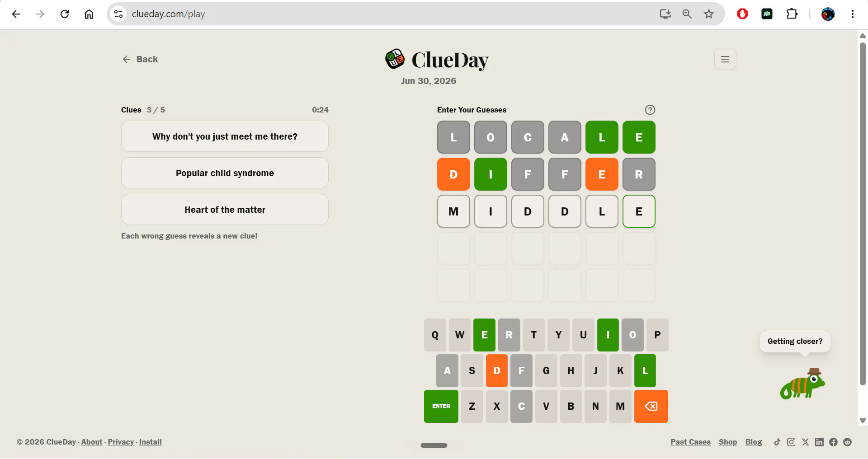Tap the K key on keyboard
The image size is (868, 459).
coord(620,370)
